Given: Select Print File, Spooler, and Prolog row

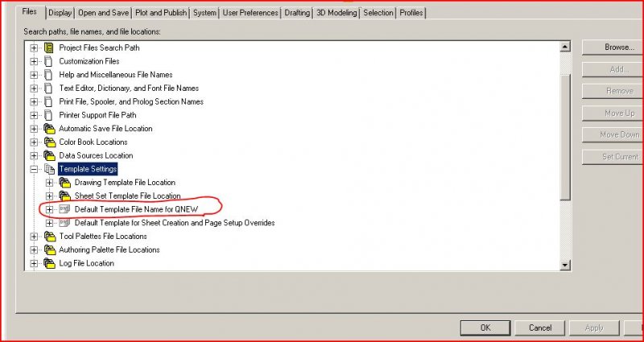Looking at the screenshot, I should tap(131, 102).
